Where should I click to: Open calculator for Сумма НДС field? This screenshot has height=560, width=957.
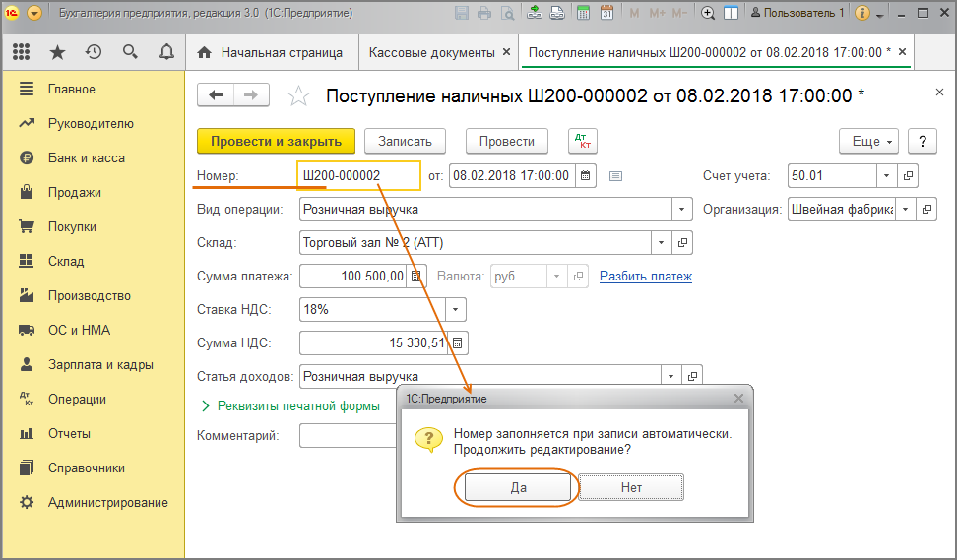(459, 343)
